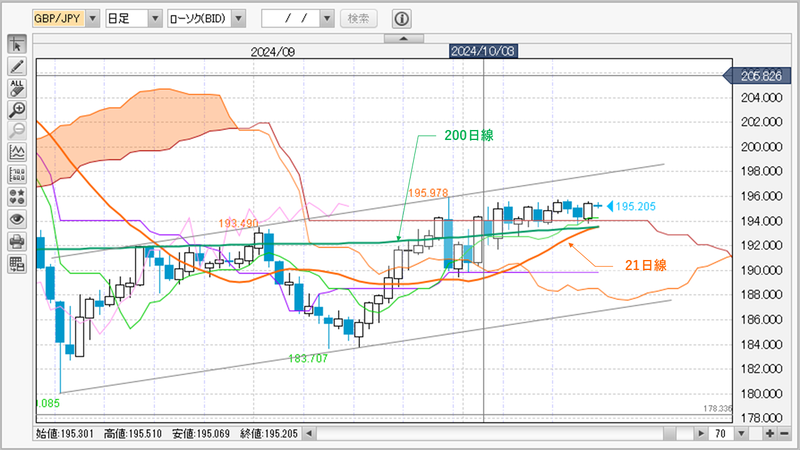Screen dimensions: 800x450
Task: Collapse the top panel with the up arrow
Action: coord(404,38)
